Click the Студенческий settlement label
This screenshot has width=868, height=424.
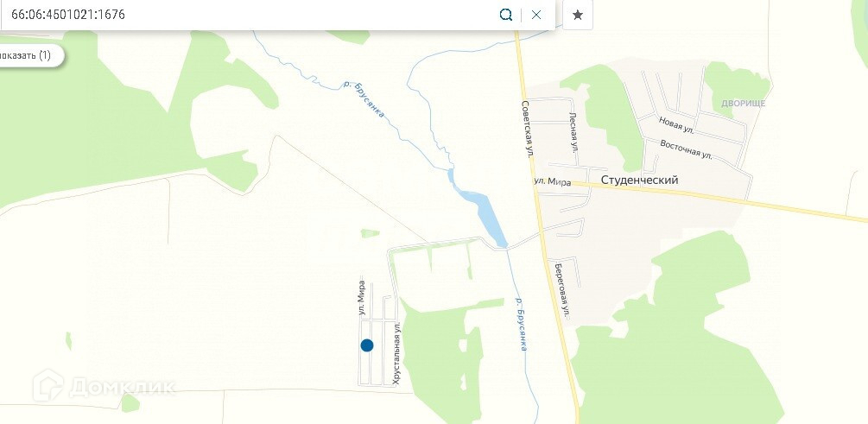[639, 180]
